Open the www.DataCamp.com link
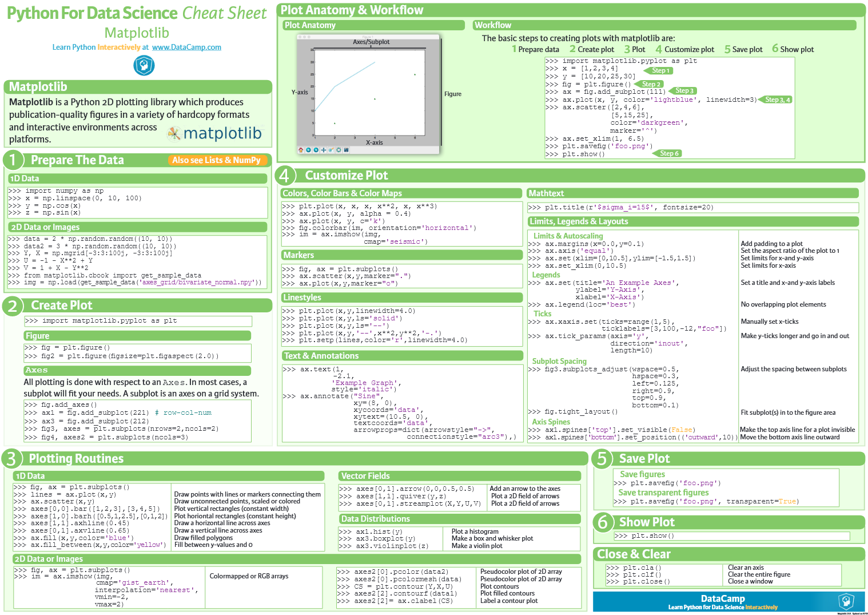 (x=186, y=47)
